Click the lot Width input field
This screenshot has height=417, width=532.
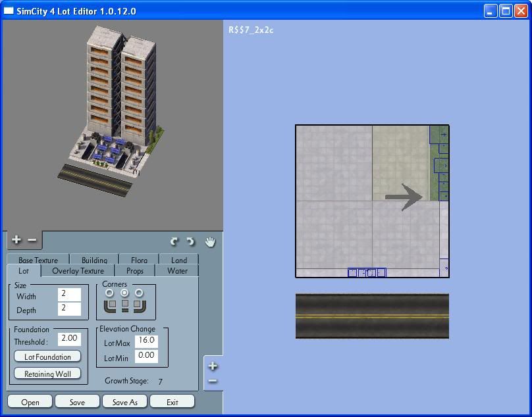pyautogui.click(x=69, y=294)
